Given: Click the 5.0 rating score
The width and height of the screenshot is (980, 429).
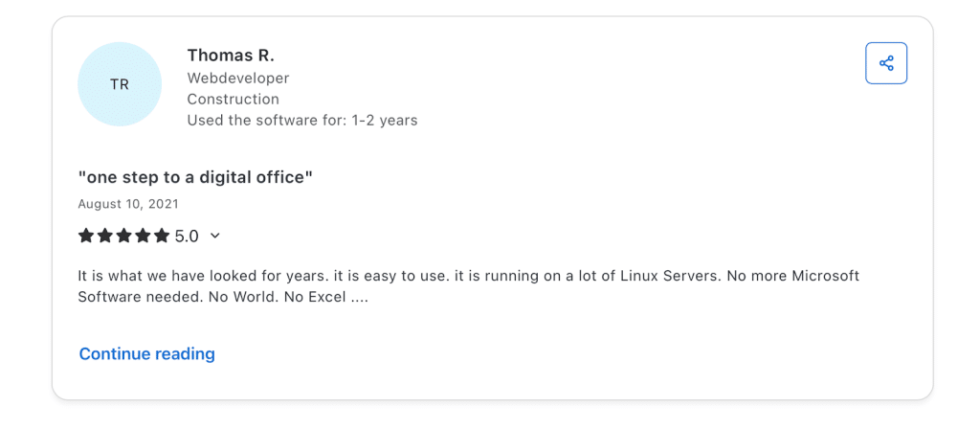Looking at the screenshot, I should pyautogui.click(x=187, y=236).
